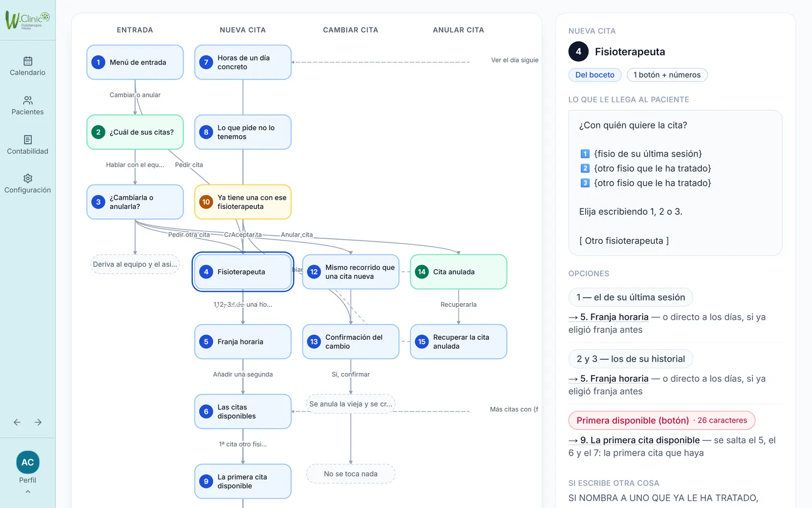Click the ANULAR CITA column header
812x508 pixels.
click(458, 30)
